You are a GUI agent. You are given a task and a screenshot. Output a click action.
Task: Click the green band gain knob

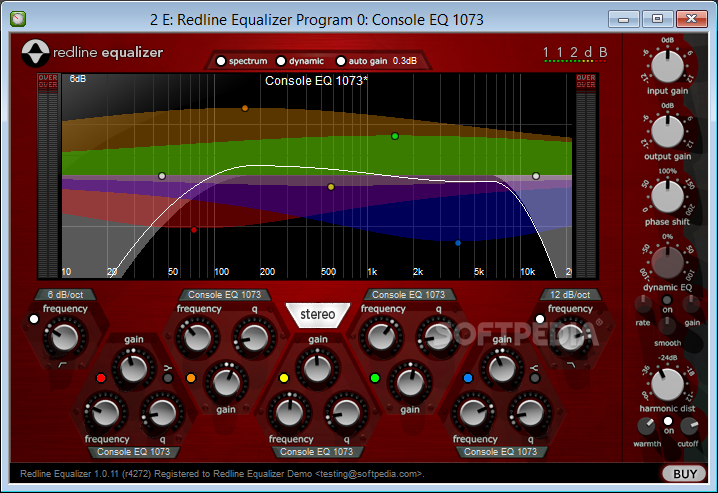tap(410, 383)
